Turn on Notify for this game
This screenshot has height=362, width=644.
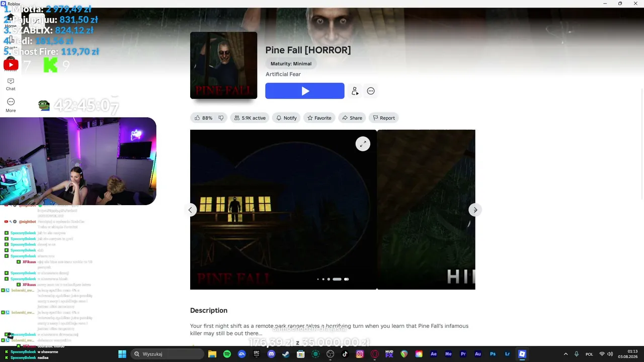click(x=286, y=118)
